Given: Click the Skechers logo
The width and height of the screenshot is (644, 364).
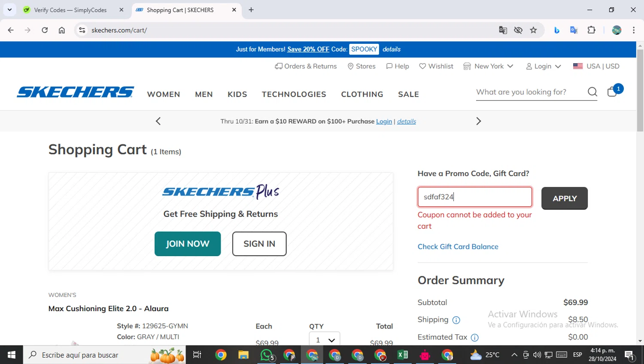Looking at the screenshot, I should pyautogui.click(x=75, y=92).
